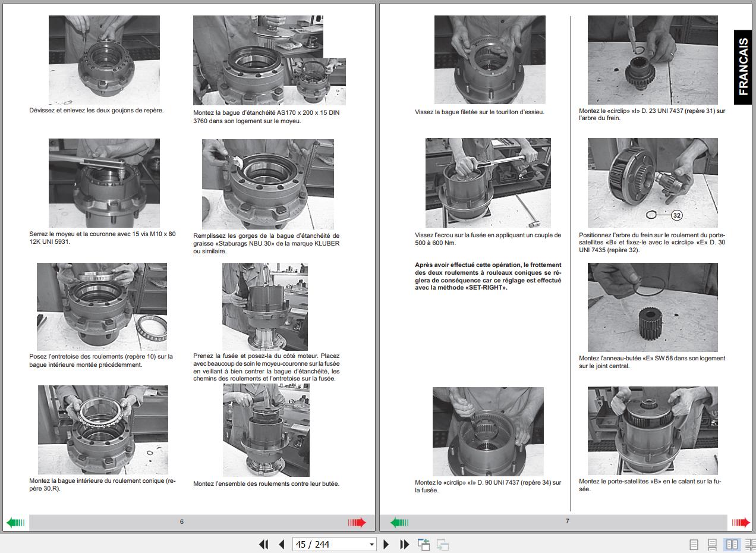Click page number 7 in the footer
The width and height of the screenshot is (756, 553).
(x=567, y=521)
